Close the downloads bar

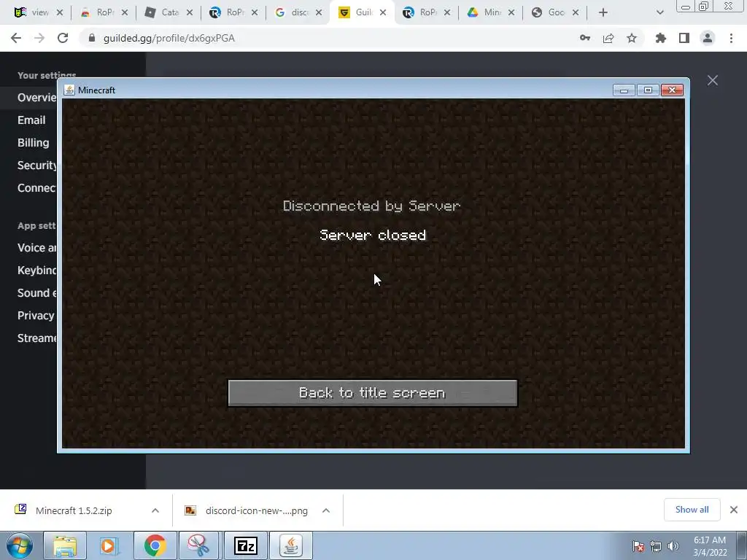[x=734, y=510]
